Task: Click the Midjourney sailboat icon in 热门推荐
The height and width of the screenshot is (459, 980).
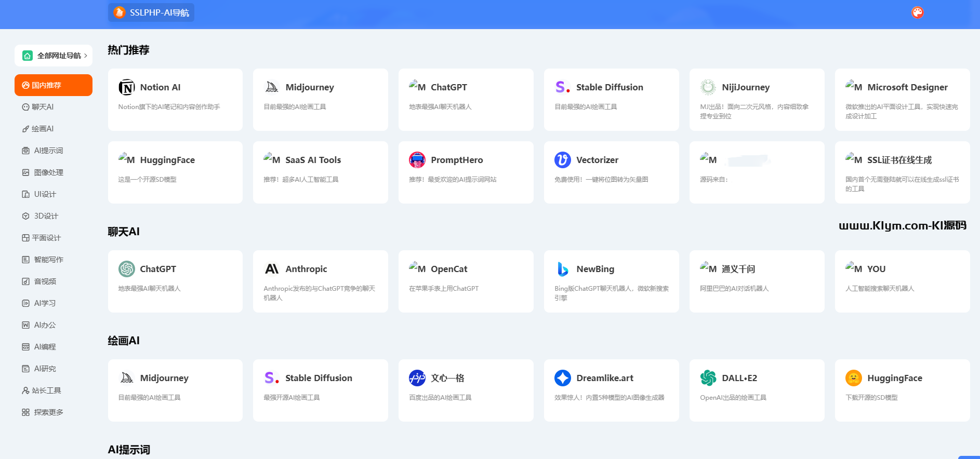Action: tap(272, 87)
